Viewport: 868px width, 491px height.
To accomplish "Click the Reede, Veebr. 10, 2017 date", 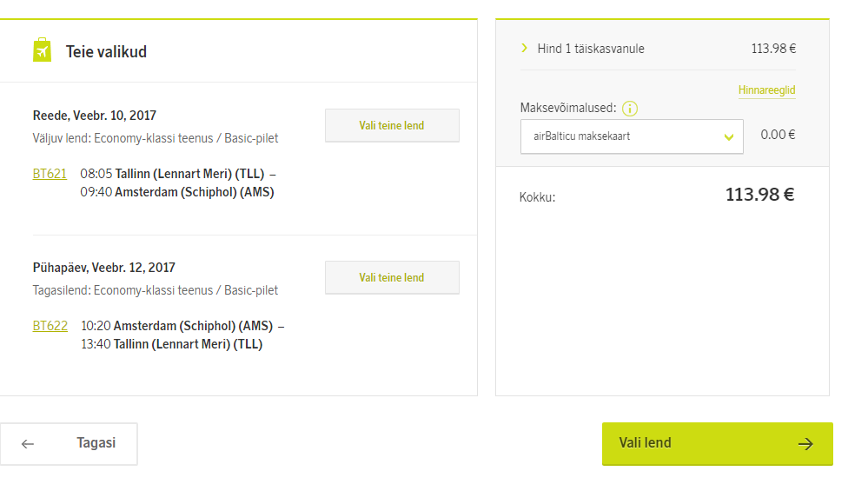I will pyautogui.click(x=95, y=116).
